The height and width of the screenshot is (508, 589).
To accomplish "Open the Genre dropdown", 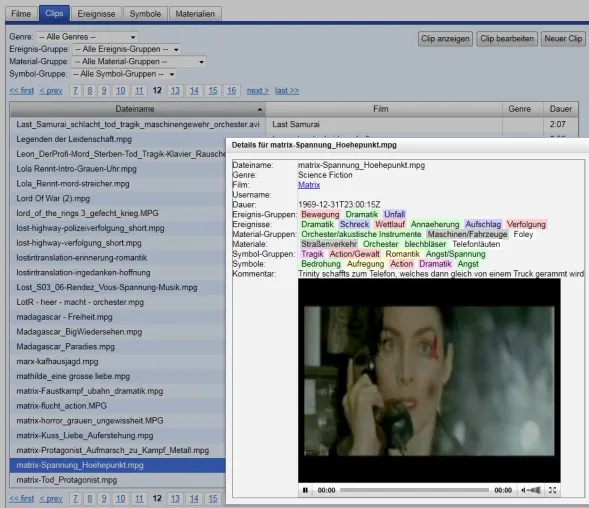I will [87, 37].
